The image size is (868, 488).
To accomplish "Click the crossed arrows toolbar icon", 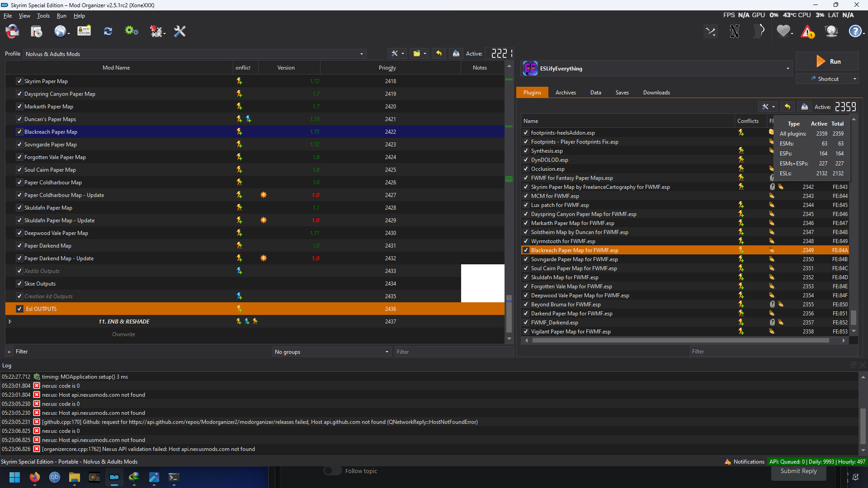I will 711,31.
